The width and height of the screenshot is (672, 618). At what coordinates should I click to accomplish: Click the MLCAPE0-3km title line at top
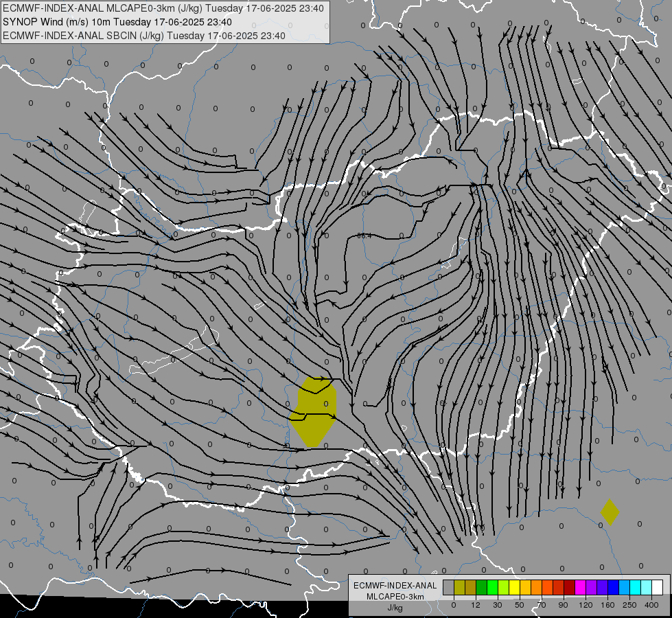coord(163,8)
